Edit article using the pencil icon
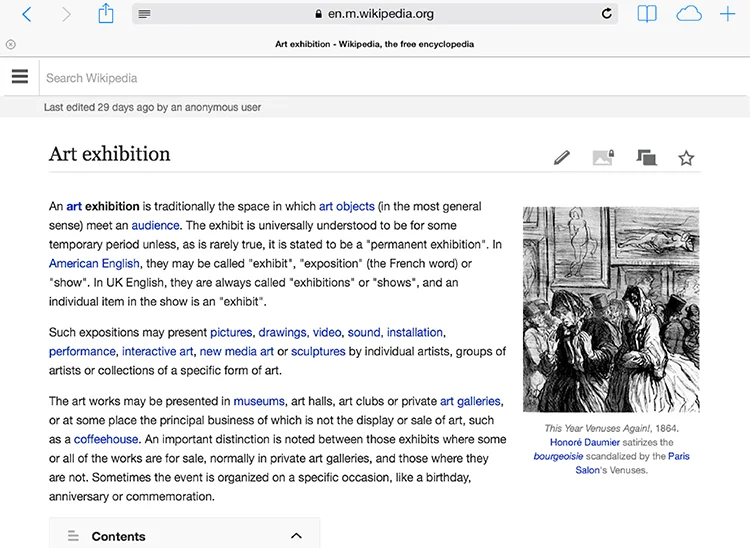This screenshot has width=750, height=548. 562,157
